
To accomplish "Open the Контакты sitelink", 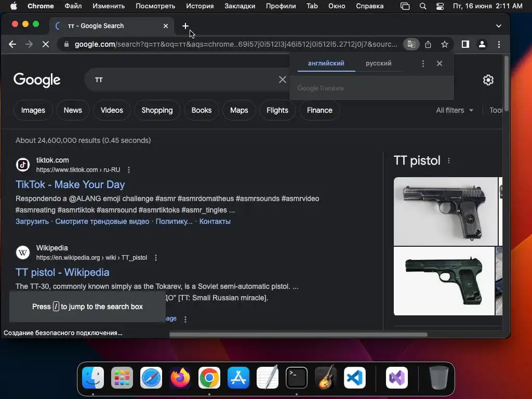I will point(215,221).
